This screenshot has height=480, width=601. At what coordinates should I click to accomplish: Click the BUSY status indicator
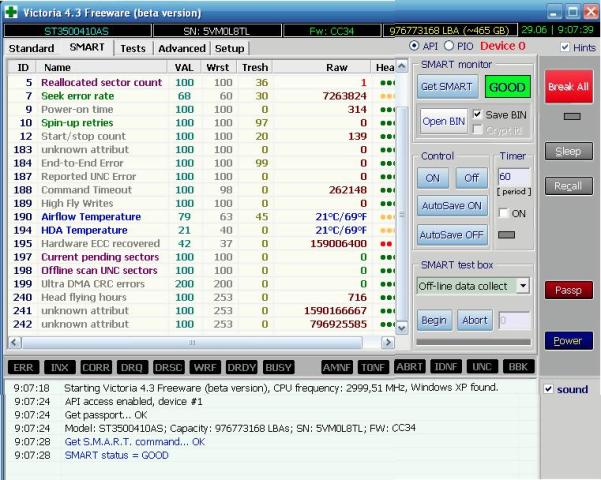click(x=279, y=367)
